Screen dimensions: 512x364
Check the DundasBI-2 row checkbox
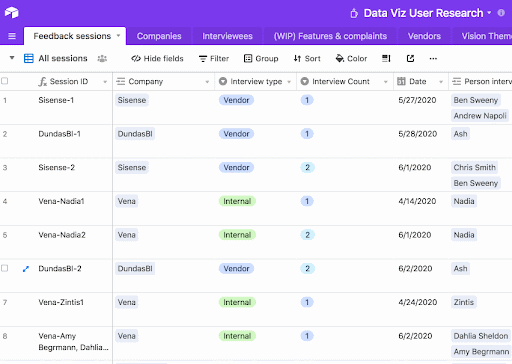pyautogui.click(x=5, y=268)
